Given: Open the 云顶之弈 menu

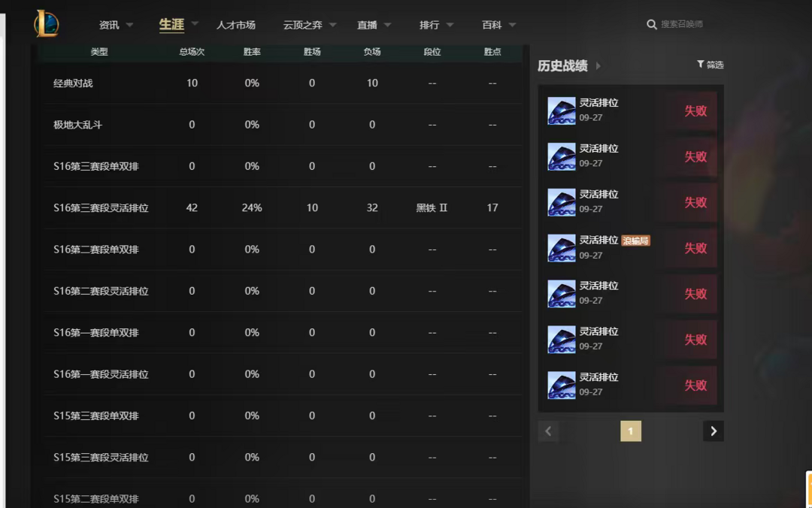Looking at the screenshot, I should click(302, 25).
